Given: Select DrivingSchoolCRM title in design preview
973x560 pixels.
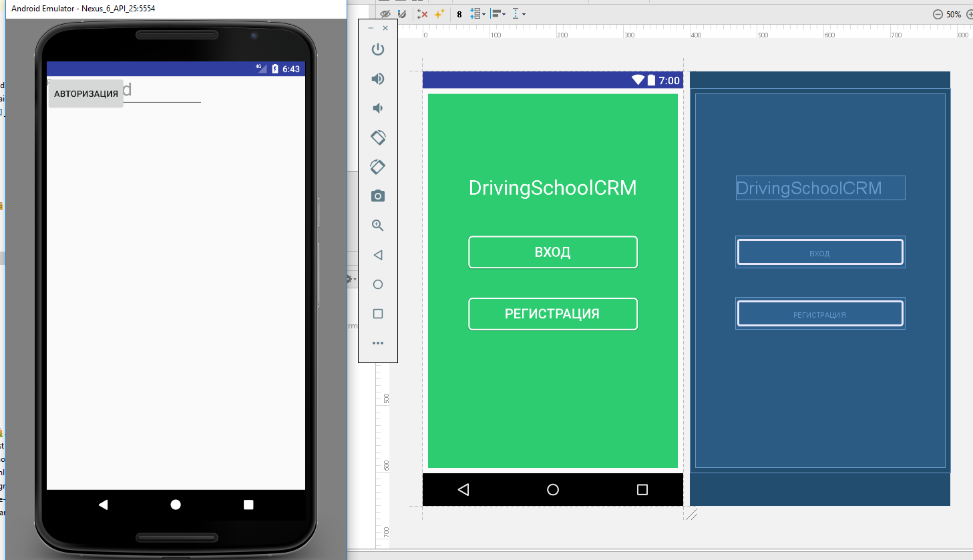Looking at the screenshot, I should click(x=553, y=188).
